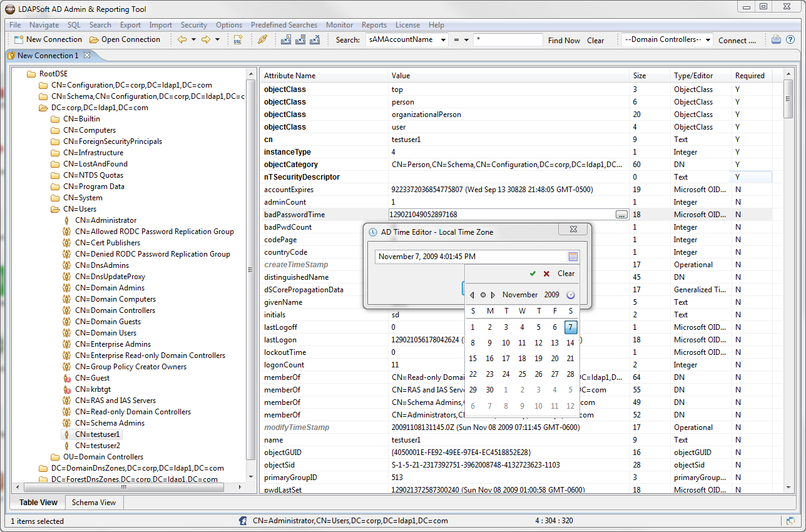This screenshot has width=806, height=532.
Task: Select the CN=Schema Admins group icon
Action: click(67, 423)
